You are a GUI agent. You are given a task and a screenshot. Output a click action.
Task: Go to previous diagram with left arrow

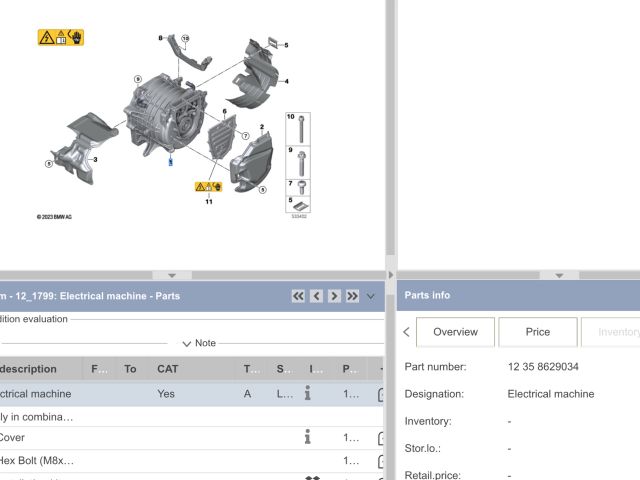point(316,296)
